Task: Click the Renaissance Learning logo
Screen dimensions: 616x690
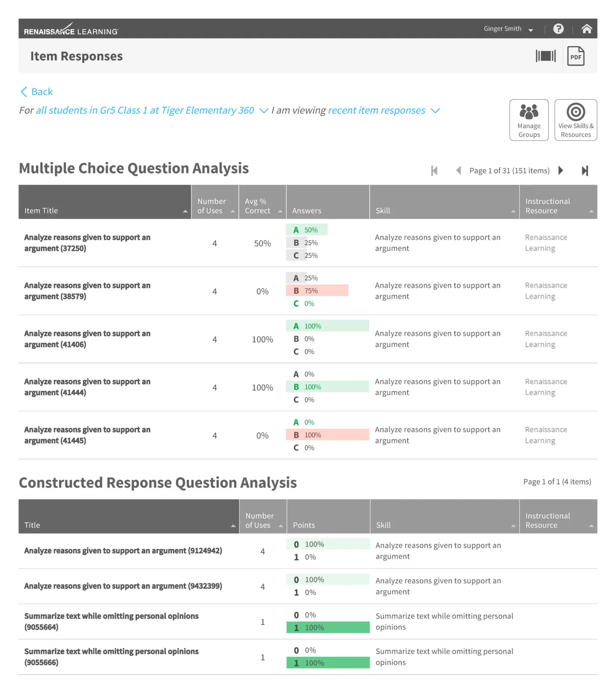Action: (71, 29)
